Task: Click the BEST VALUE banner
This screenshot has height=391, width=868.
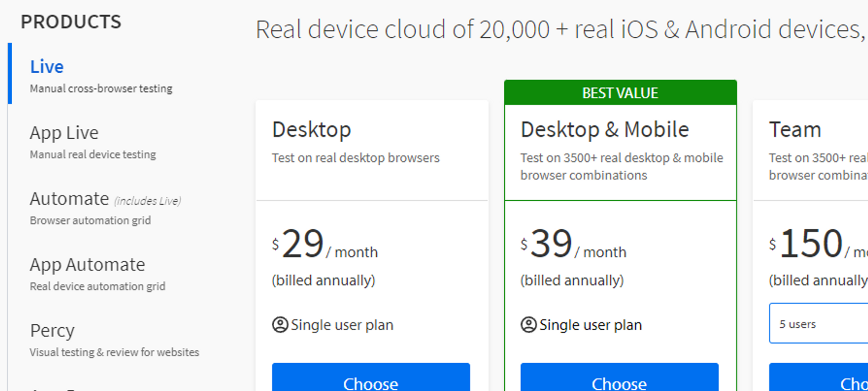Action: [620, 92]
